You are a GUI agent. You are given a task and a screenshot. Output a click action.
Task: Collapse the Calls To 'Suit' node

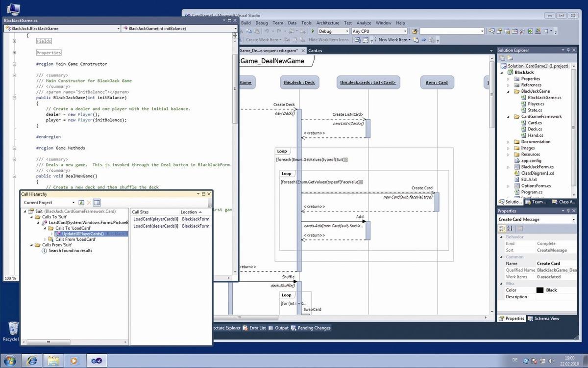32,217
